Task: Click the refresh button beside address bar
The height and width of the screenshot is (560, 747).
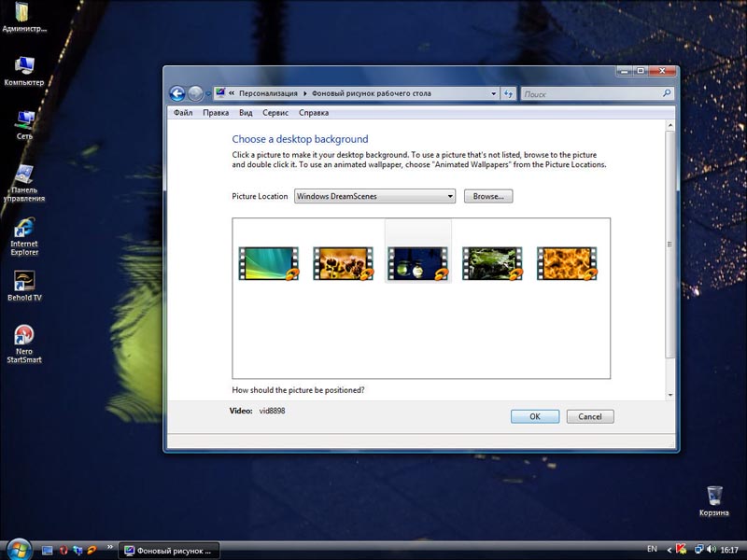Action: coord(509,93)
